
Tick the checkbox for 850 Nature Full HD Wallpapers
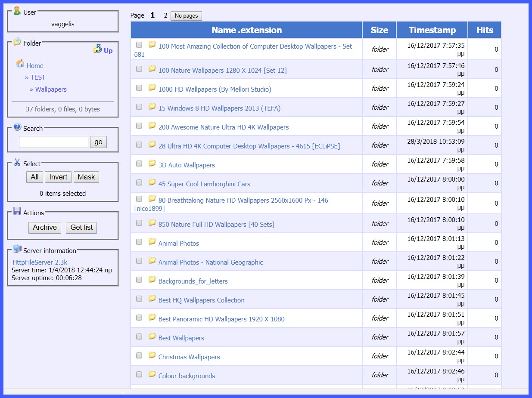click(x=139, y=223)
